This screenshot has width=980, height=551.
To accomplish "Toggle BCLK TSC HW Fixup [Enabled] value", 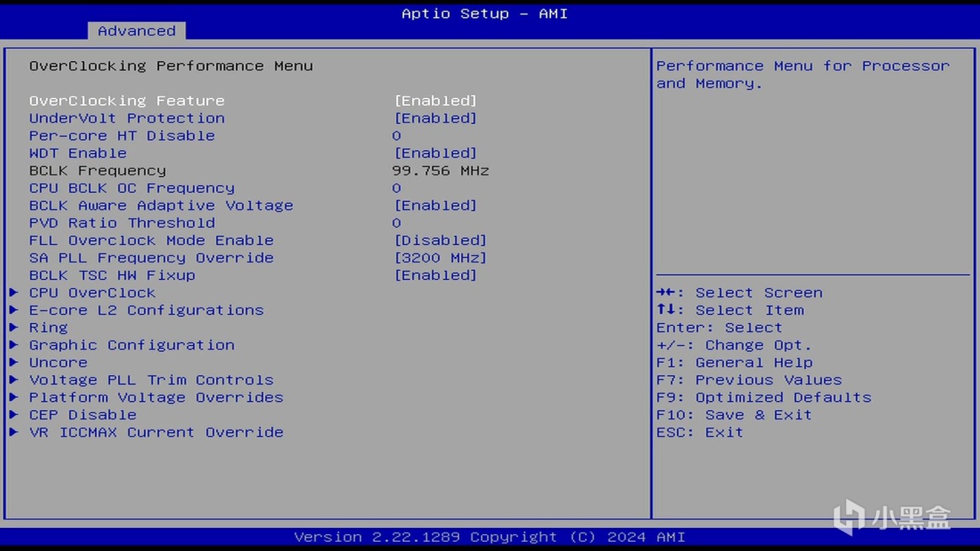I will coord(436,275).
